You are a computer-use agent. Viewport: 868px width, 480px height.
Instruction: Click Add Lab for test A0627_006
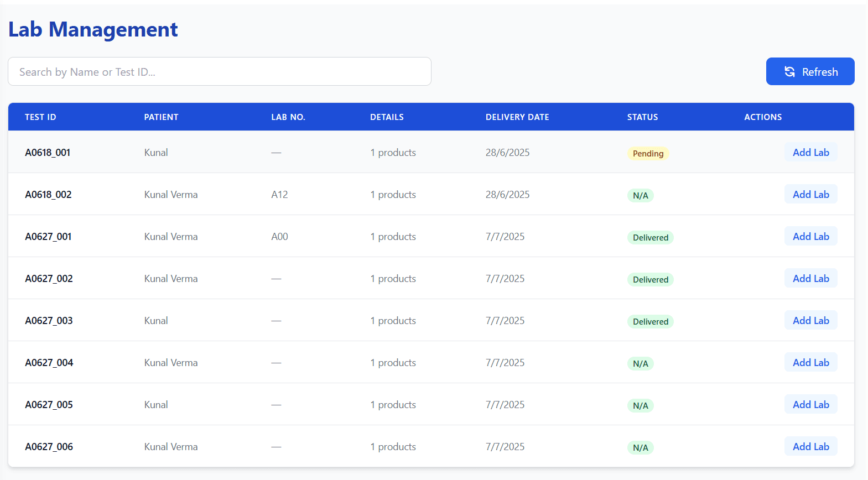click(810, 447)
